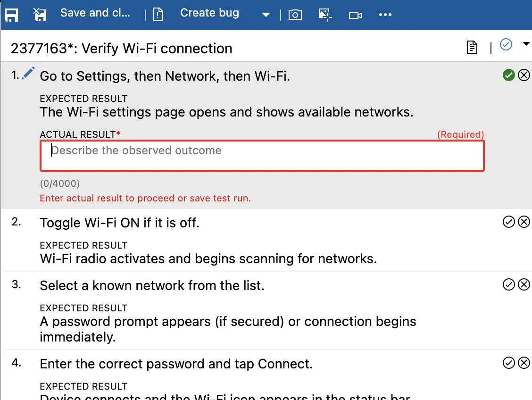This screenshot has height=400, width=532.
Task: Mark step 3 as failed
Action: tap(524, 284)
